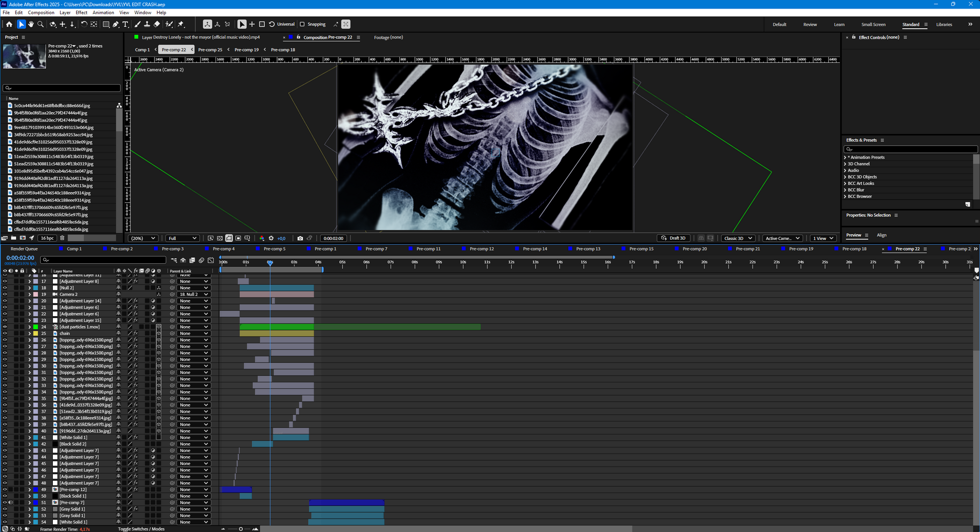
Task: Open the Libraries workspace
Action: [944, 24]
